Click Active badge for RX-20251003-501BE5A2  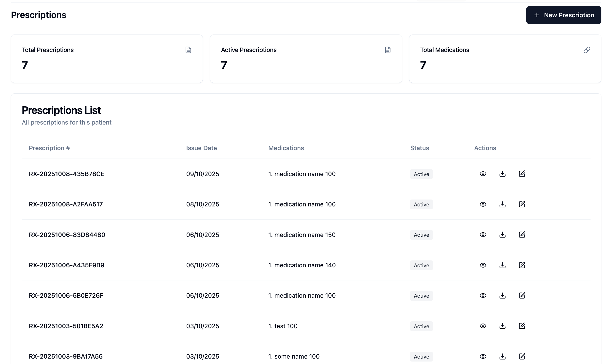pos(421,326)
